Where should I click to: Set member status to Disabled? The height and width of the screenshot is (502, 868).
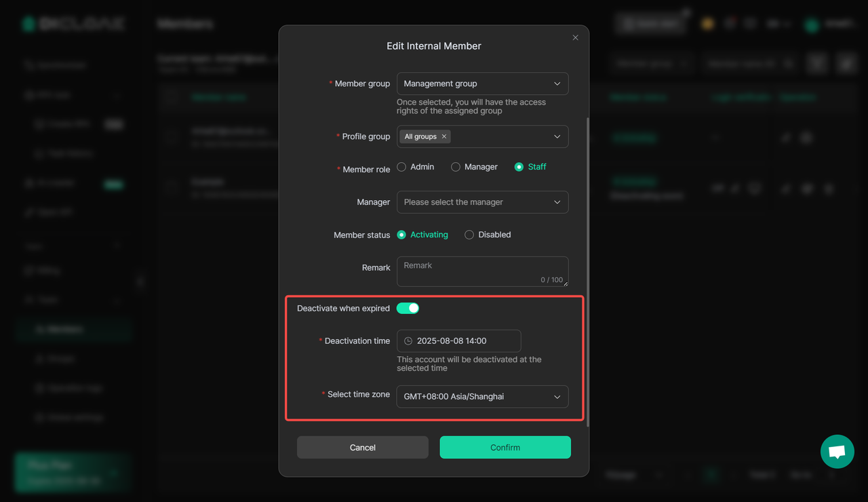click(x=488, y=235)
